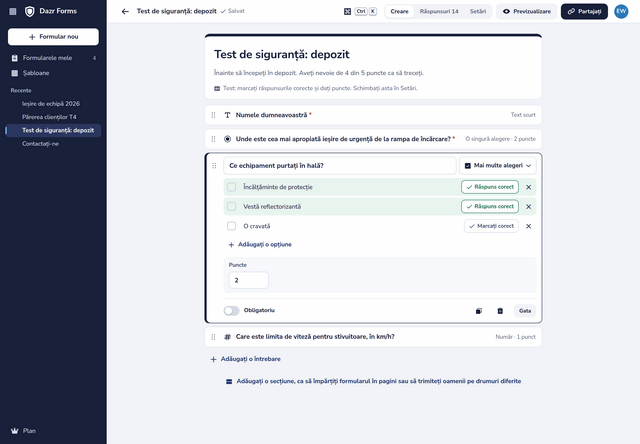Viewport: 640px width, 444px height.
Task: Toggle checkbox for Încălțăminte de protecție
Action: pyautogui.click(x=231, y=187)
